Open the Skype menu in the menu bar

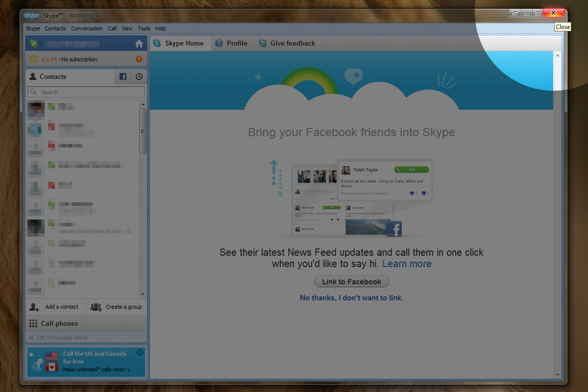coord(33,28)
